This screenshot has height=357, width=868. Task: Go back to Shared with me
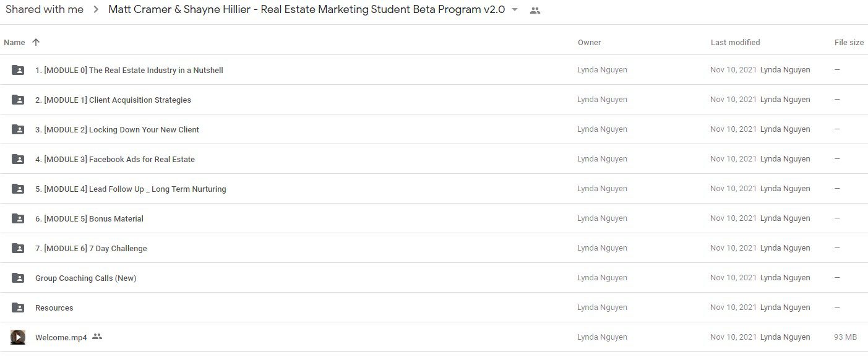pyautogui.click(x=45, y=9)
